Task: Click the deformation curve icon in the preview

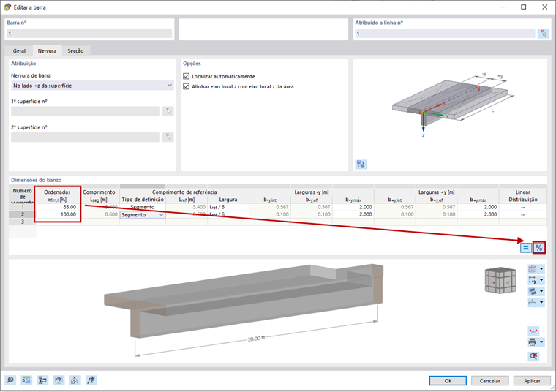Action: pyautogui.click(x=533, y=331)
